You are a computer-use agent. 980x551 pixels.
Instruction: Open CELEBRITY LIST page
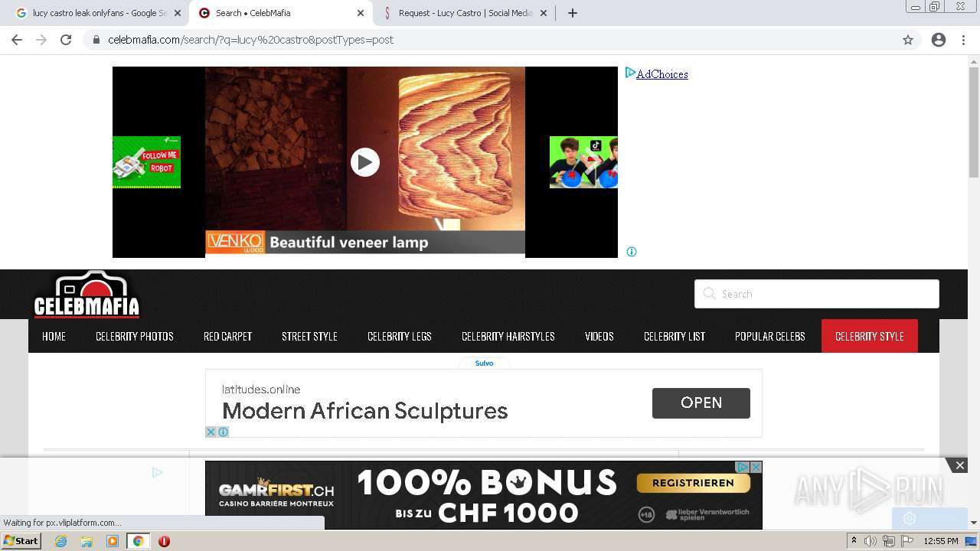(675, 336)
